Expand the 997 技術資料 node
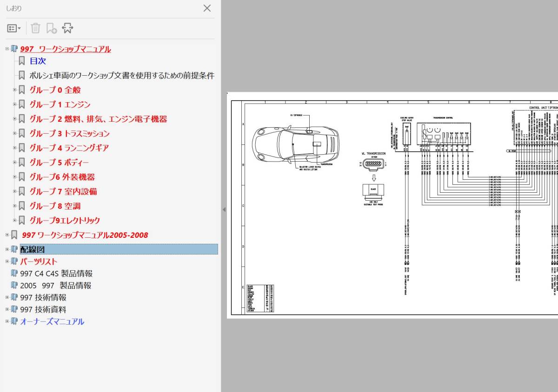The image size is (558, 392). (x=7, y=309)
